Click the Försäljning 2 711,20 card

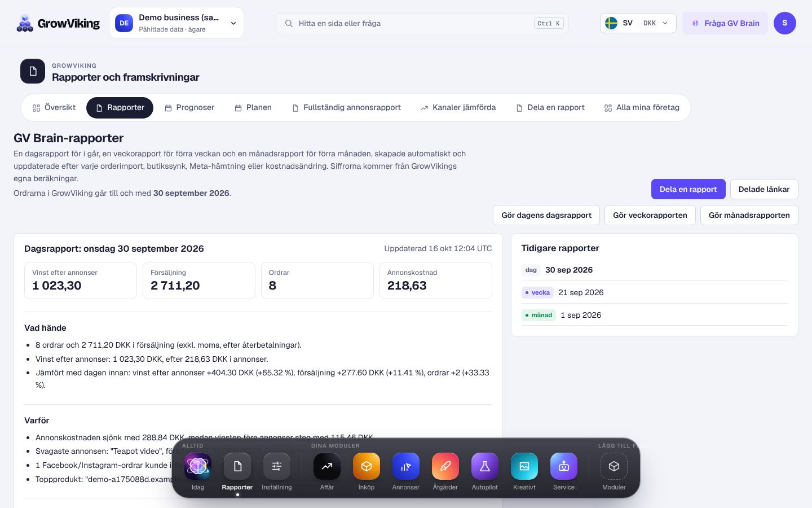(199, 281)
